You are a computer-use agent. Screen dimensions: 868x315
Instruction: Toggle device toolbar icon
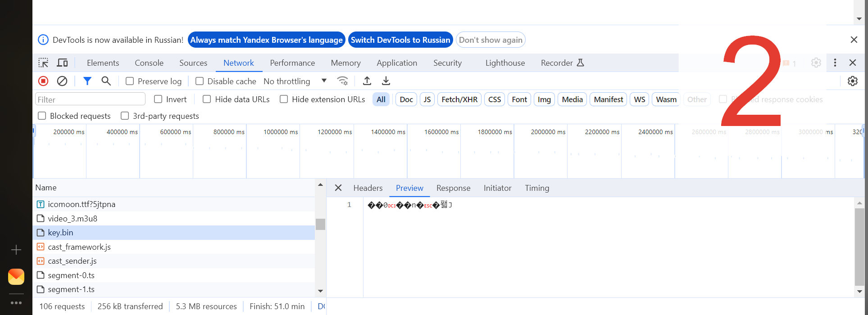tap(62, 63)
